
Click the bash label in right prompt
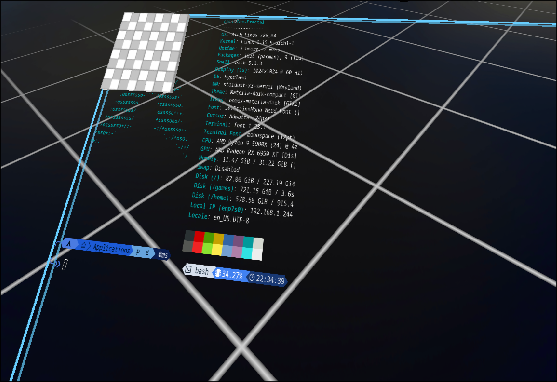pyautogui.click(x=202, y=271)
